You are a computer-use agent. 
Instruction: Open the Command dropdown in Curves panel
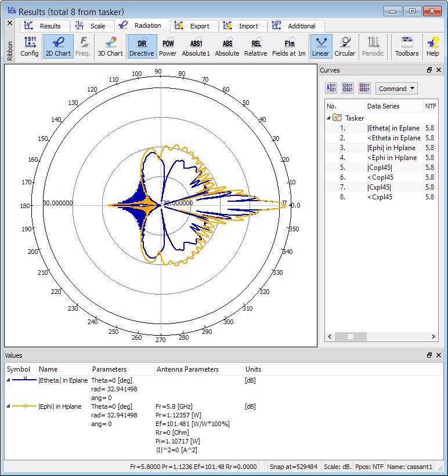click(396, 89)
